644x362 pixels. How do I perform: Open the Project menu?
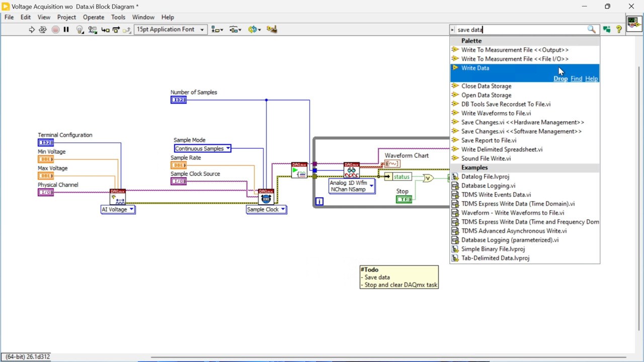point(66,17)
